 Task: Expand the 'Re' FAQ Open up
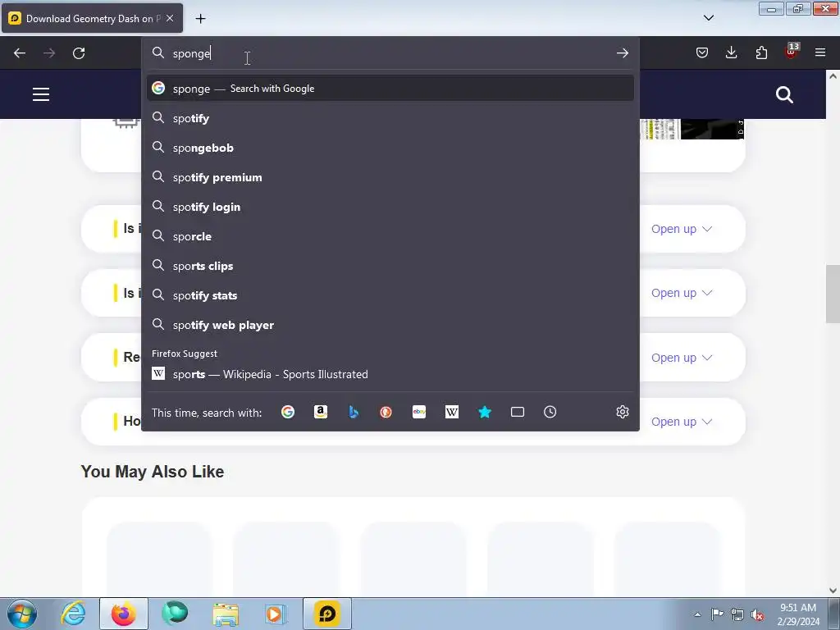682,358
